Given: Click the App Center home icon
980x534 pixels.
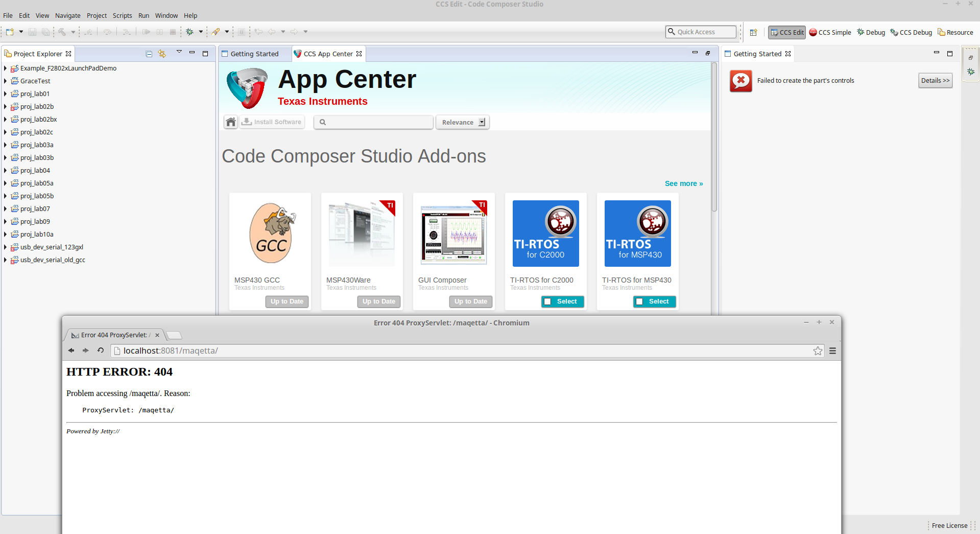Looking at the screenshot, I should click(x=231, y=122).
